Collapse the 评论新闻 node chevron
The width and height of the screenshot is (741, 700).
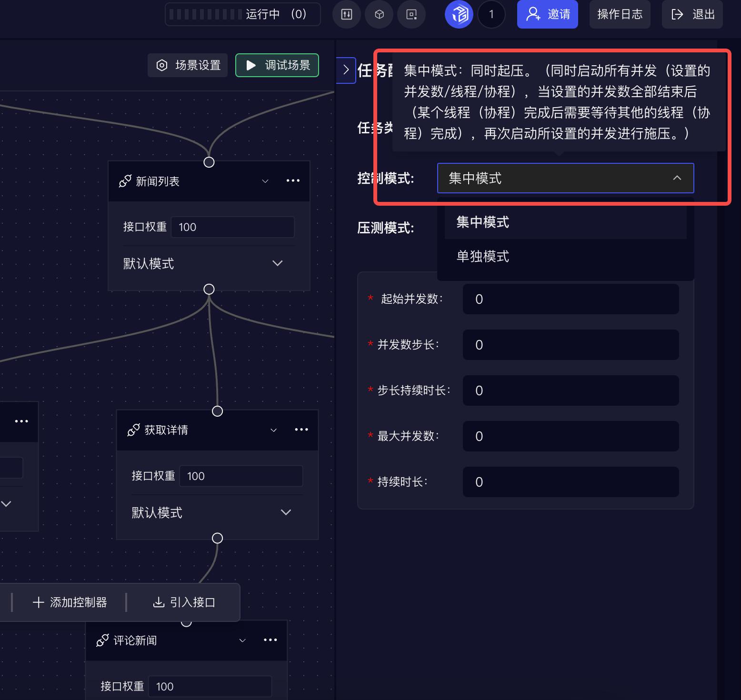pyautogui.click(x=242, y=640)
